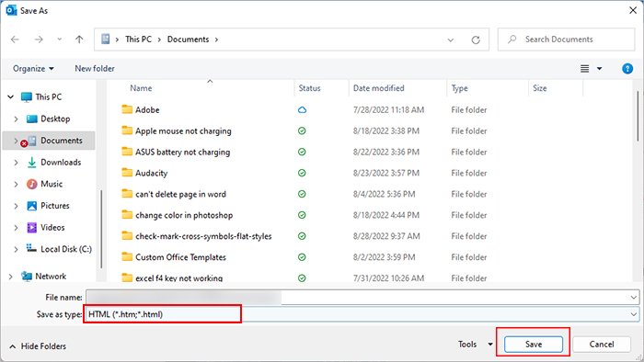Sort by the Status column header
Screen dimensions: 644x362
pyautogui.click(x=309, y=88)
